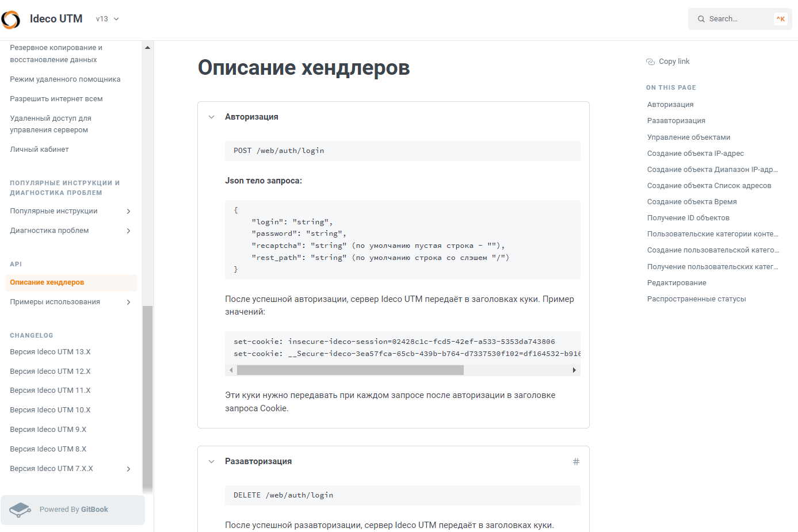Jump to Создание объекта Список адресов section

[709, 186]
